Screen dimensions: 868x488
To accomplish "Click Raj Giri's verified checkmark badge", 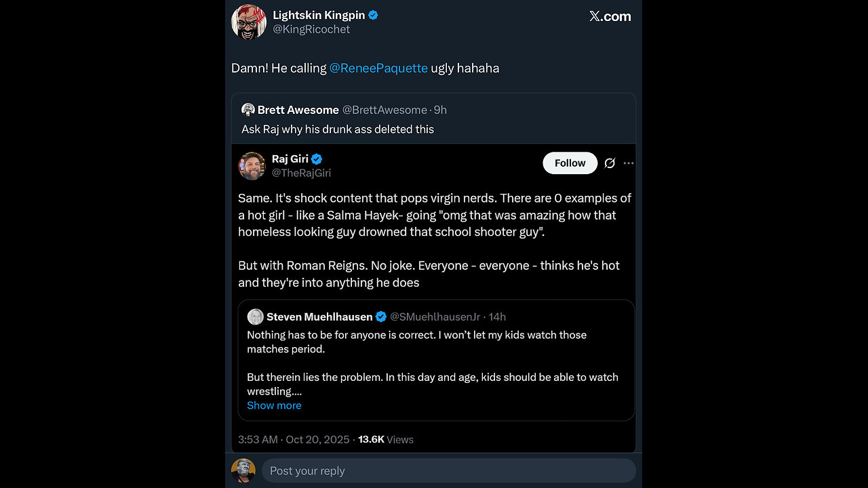I will point(317,159).
